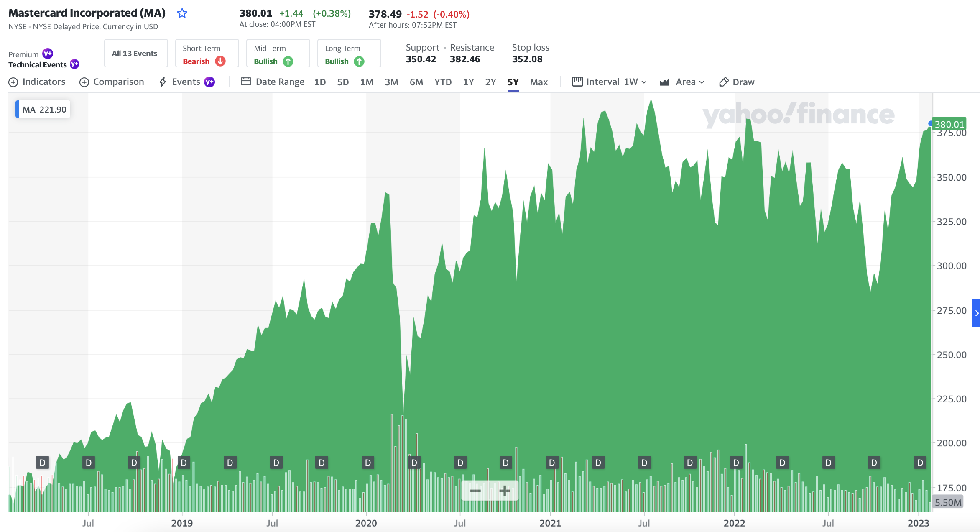The image size is (980, 532).
Task: Open dividend D marker at start of 2020
Action: coord(368,463)
